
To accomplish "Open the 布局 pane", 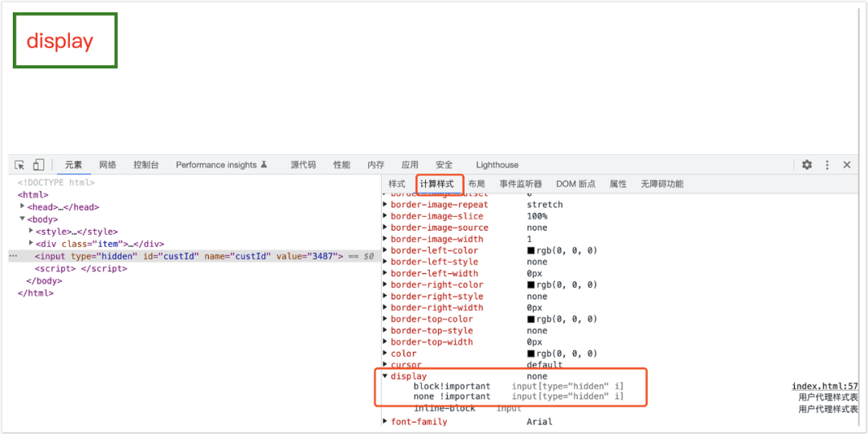I will [x=476, y=184].
